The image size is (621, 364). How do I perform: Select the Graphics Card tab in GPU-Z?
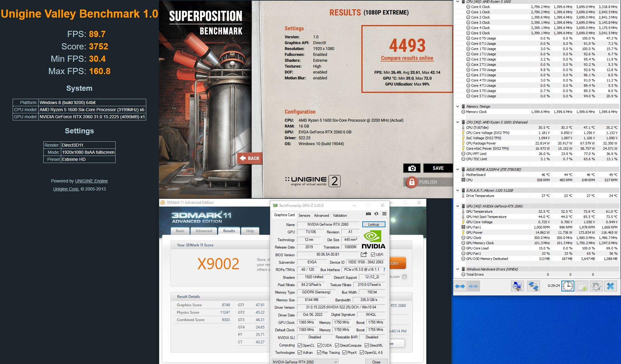284,215
